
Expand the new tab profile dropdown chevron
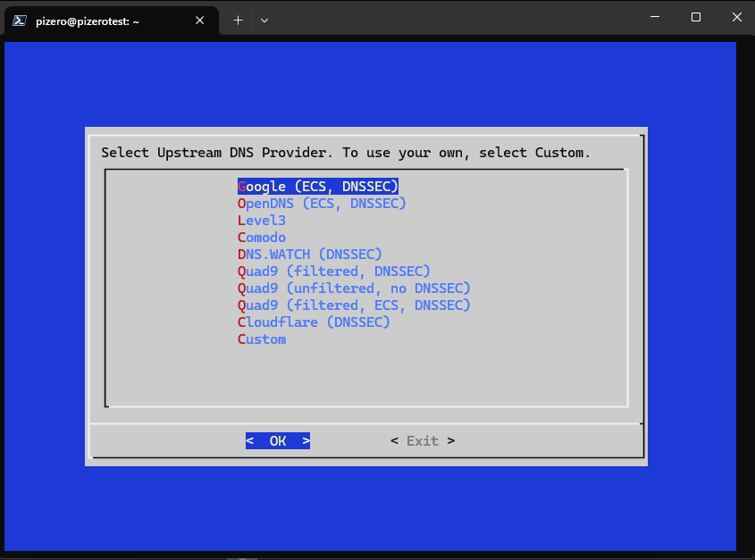click(264, 20)
